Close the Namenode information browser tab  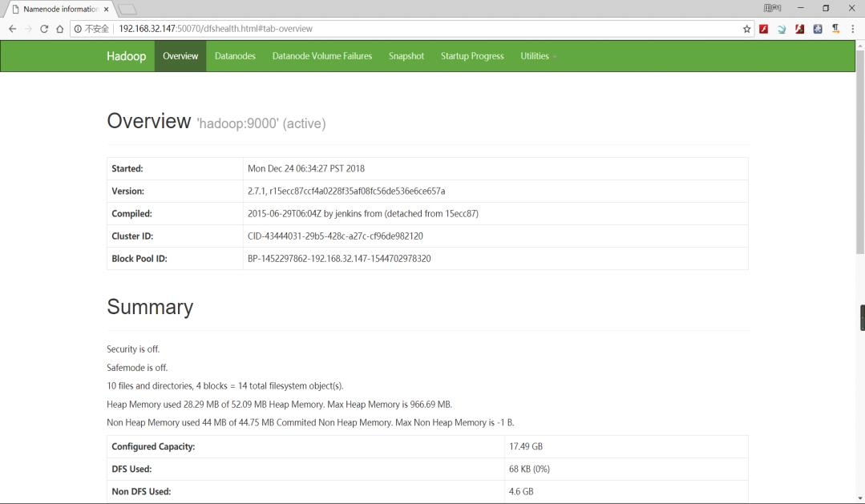pos(106,9)
